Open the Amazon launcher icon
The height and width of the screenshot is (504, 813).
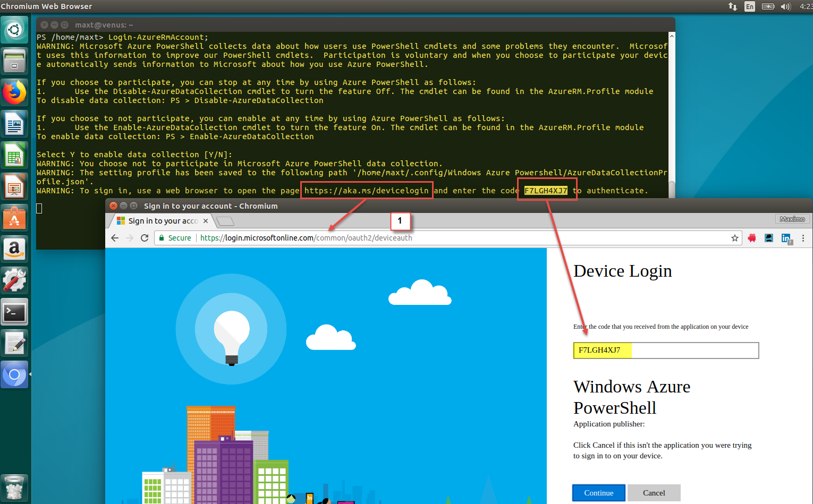[14, 249]
